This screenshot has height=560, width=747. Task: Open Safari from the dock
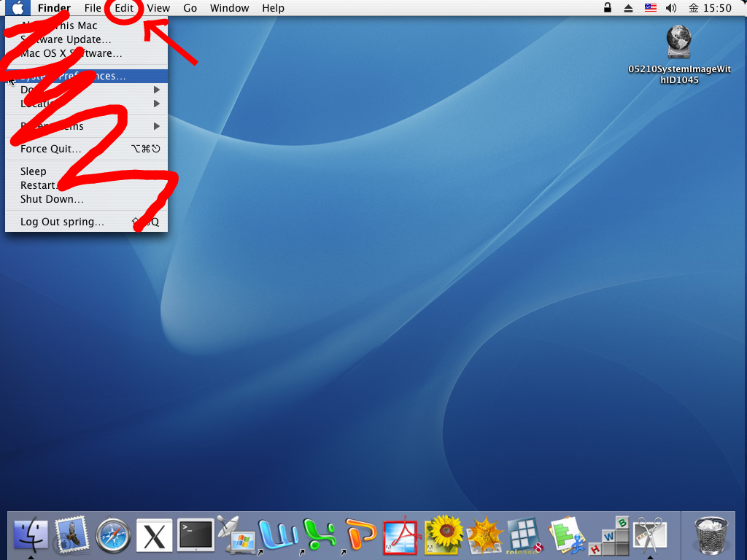coord(113,536)
